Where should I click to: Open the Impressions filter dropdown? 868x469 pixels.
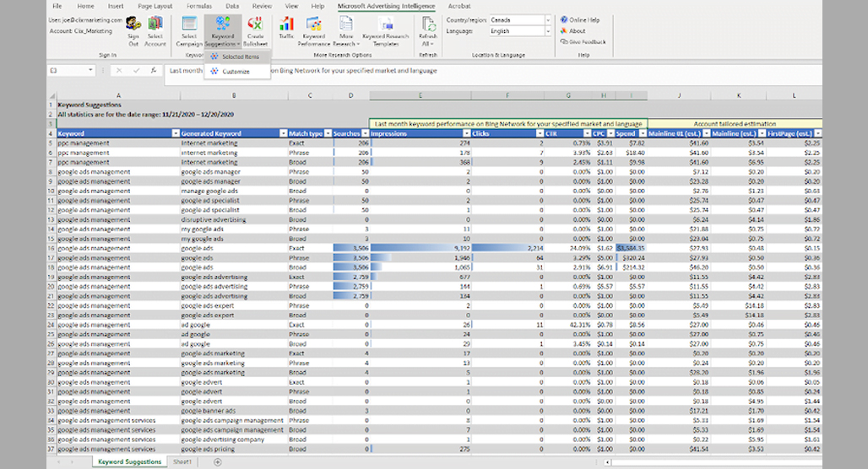pyautogui.click(x=467, y=133)
